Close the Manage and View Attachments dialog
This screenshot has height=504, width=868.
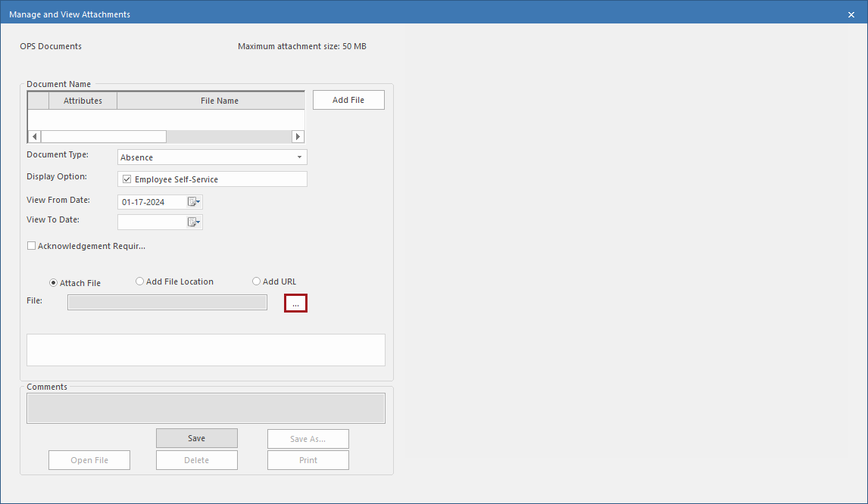[x=851, y=14]
